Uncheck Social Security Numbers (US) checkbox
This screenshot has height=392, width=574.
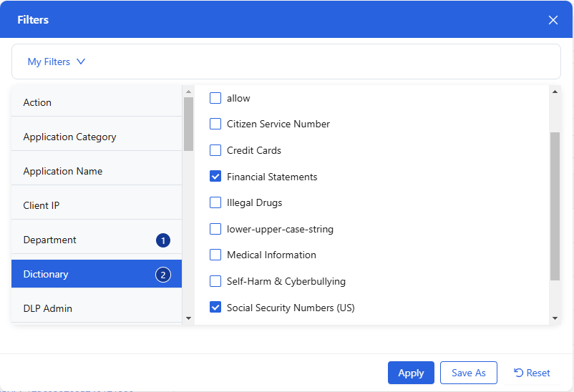(x=215, y=308)
